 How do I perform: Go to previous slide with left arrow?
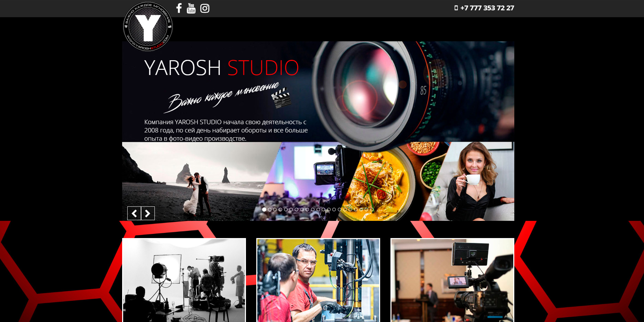point(134,213)
